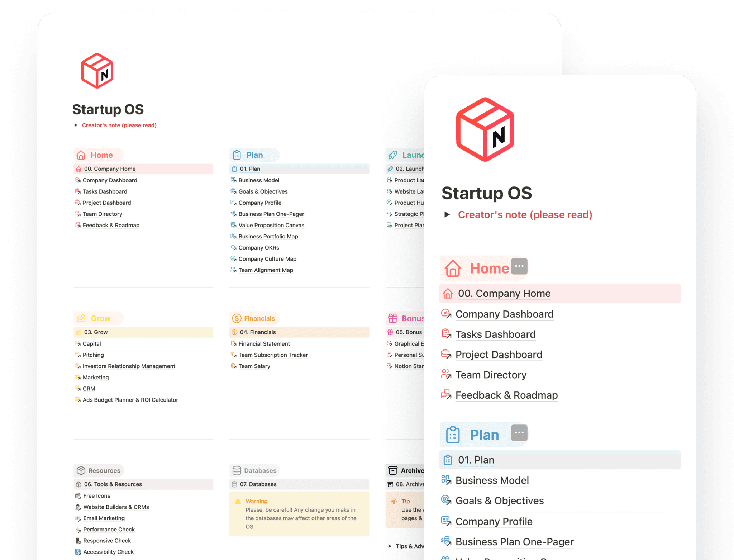The height and width of the screenshot is (560, 734).
Task: Open Tasks Dashboard link in front window
Action: (x=495, y=334)
